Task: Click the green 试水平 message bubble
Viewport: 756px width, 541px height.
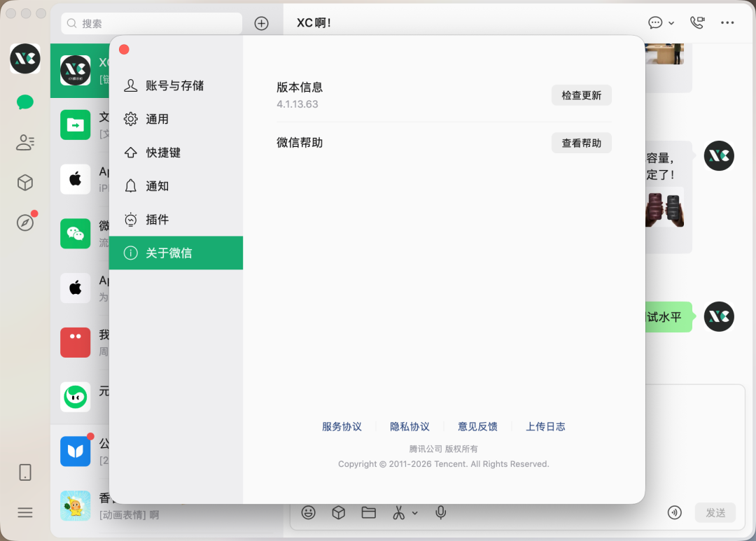Action: [668, 317]
